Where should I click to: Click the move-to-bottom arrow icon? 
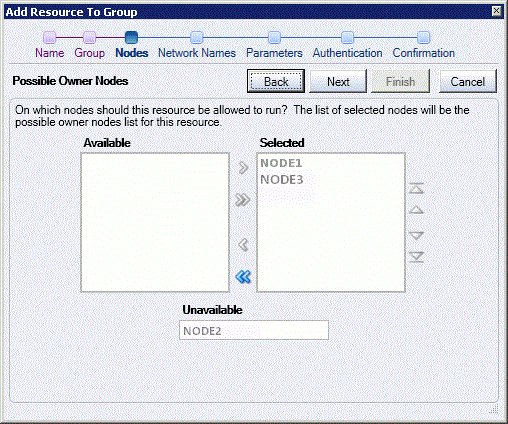(x=416, y=257)
